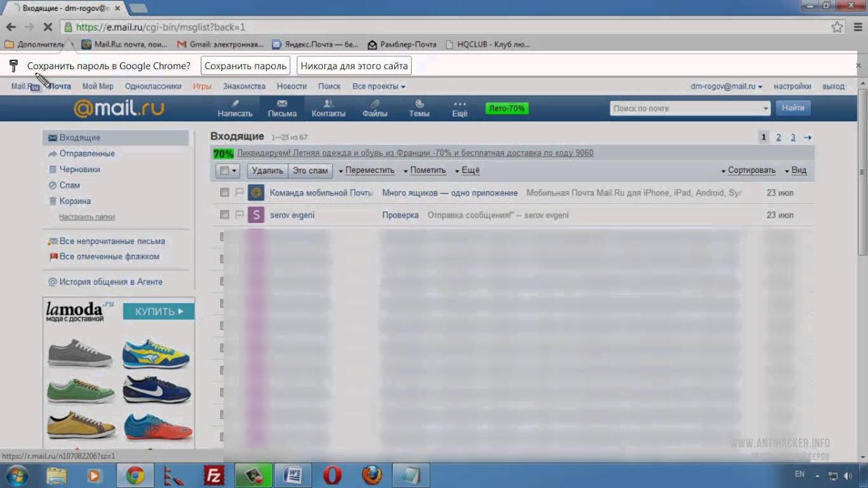Click Удалить button
The image size is (868, 488).
click(267, 171)
